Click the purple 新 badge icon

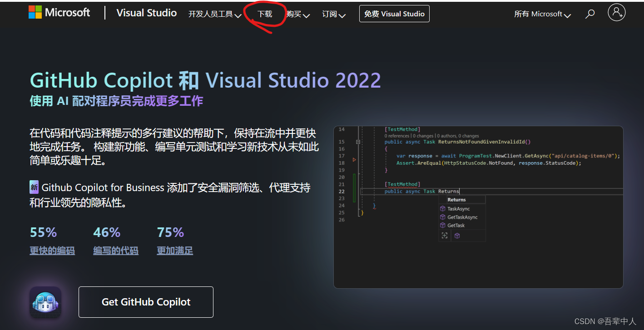34,187
